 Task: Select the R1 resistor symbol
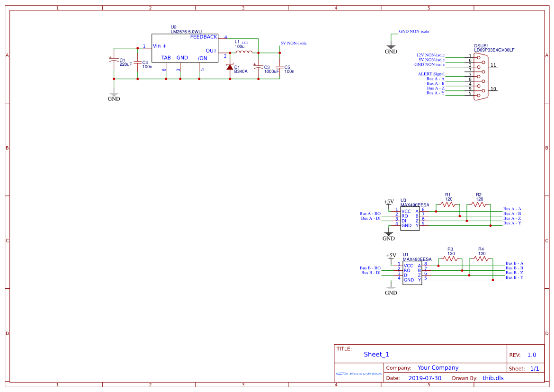click(x=447, y=204)
